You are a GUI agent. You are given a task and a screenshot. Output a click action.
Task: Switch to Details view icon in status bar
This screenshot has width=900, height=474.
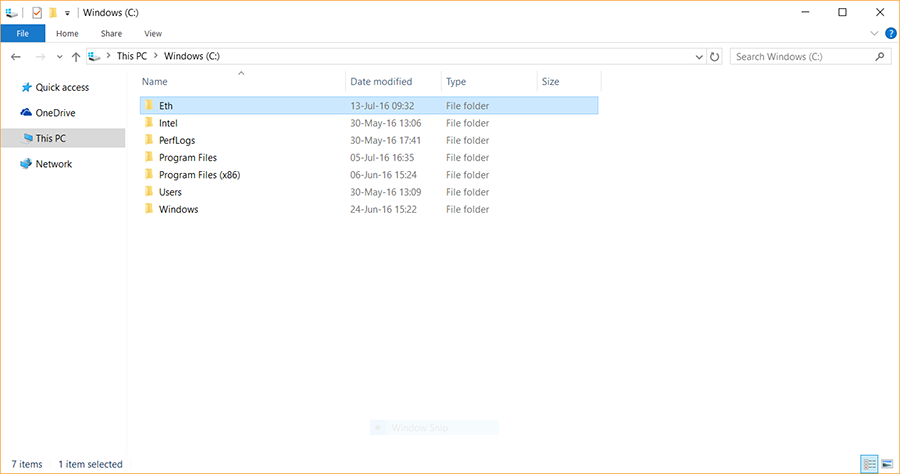click(x=870, y=464)
